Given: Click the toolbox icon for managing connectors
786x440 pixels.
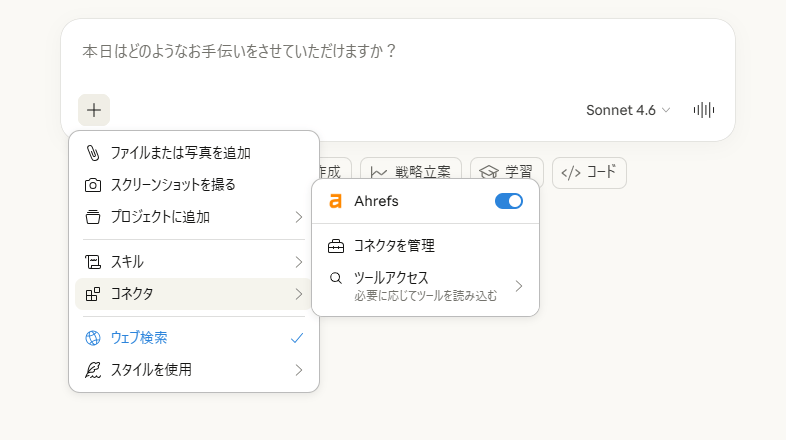Looking at the screenshot, I should (336, 246).
